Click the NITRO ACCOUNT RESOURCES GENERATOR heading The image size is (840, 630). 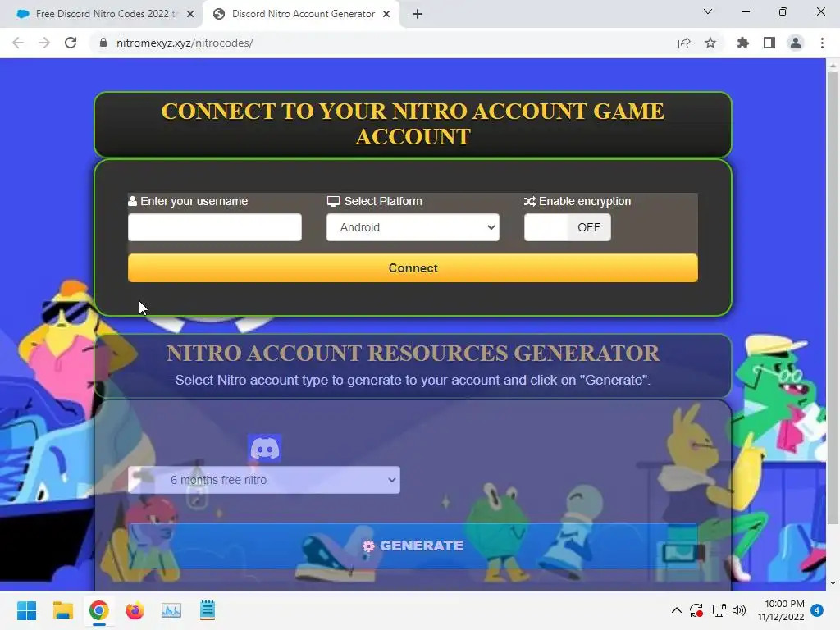tap(413, 353)
